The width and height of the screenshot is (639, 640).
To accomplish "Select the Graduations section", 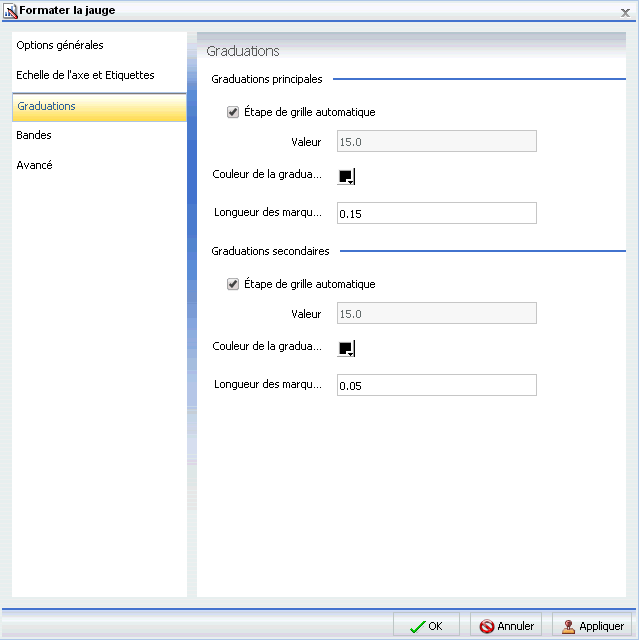I will point(99,107).
